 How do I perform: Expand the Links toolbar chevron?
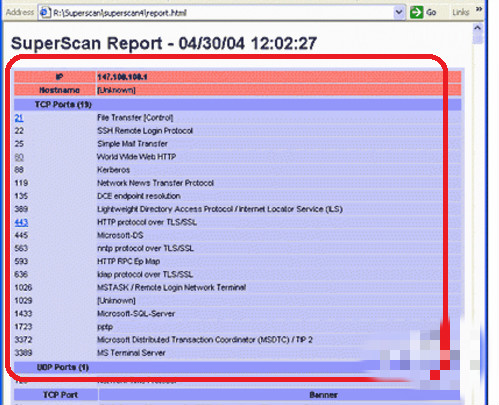click(x=479, y=10)
